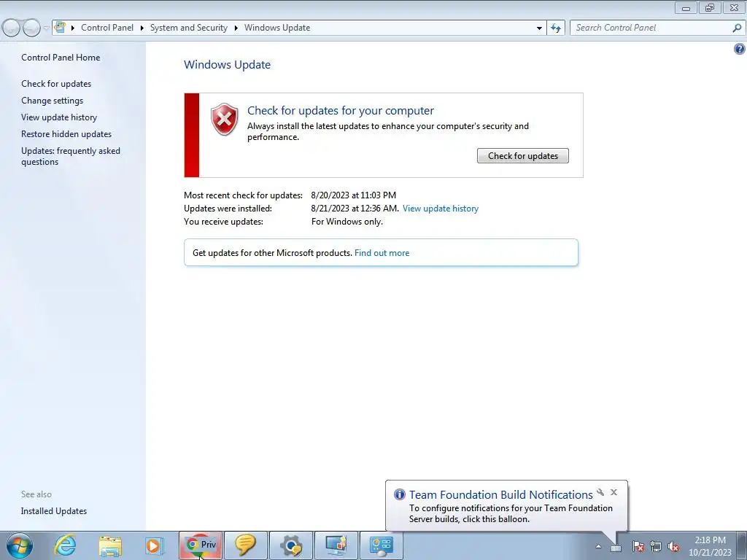
Task: Open Change settings
Action: point(52,101)
